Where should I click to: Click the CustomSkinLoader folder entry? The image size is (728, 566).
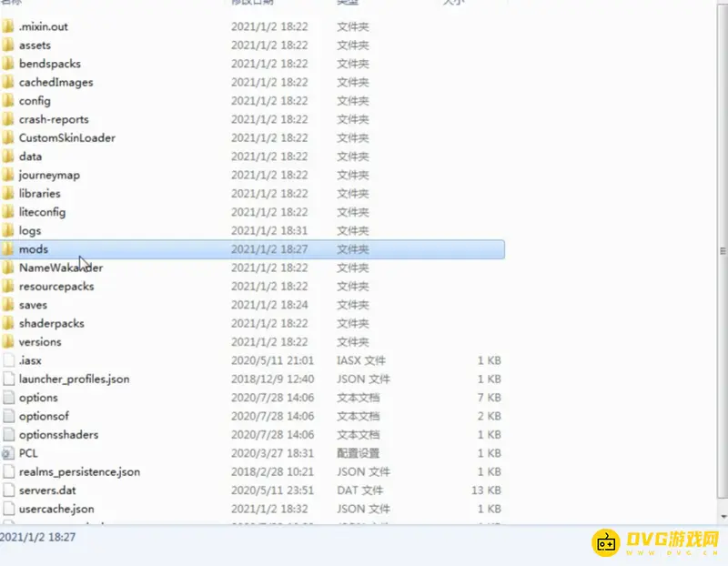pyautogui.click(x=66, y=138)
